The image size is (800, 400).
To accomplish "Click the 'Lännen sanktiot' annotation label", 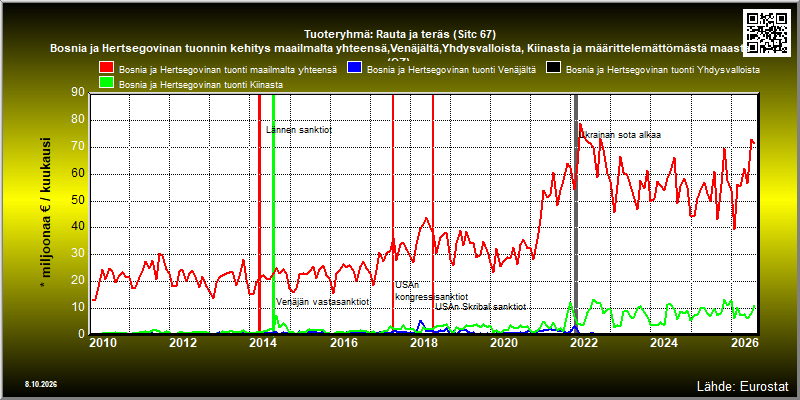I will (x=299, y=130).
